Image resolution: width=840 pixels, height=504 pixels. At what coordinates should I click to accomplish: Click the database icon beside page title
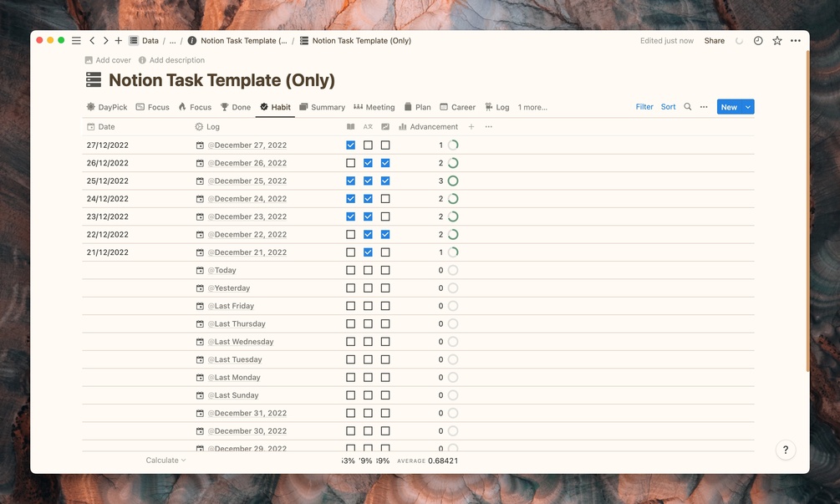coord(94,79)
